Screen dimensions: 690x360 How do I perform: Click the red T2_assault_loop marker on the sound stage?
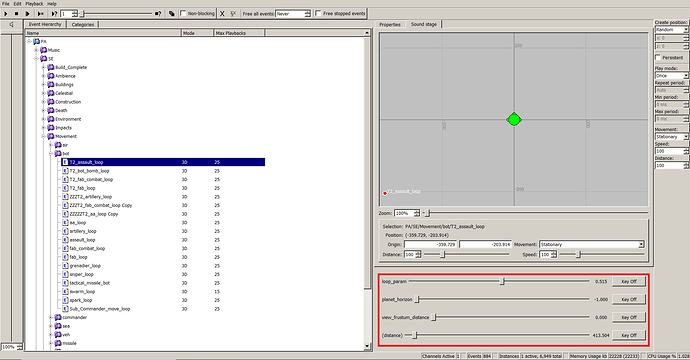(x=385, y=193)
